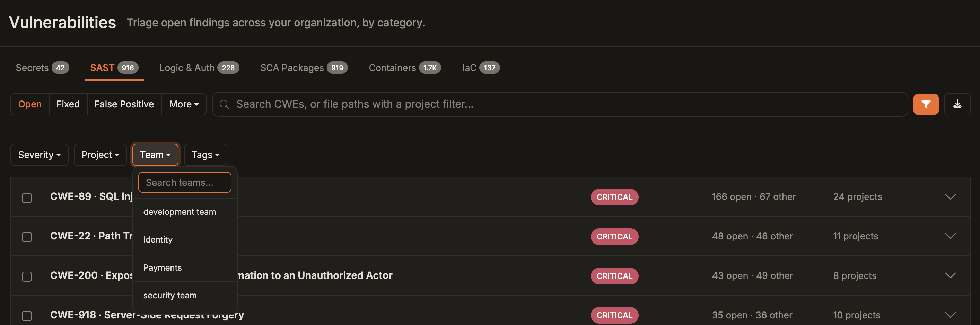Screen dimensions: 980x325
Task: Open the Severity filter dropdown
Action: [x=40, y=155]
